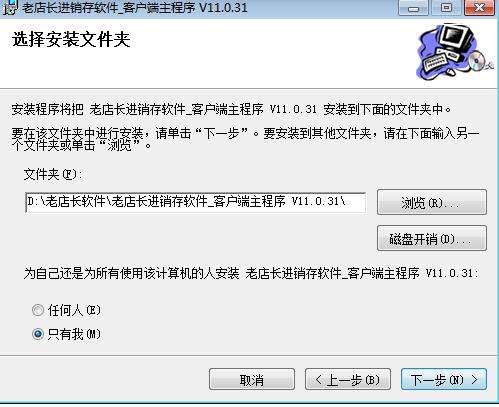Click the 只有我(M) label text

click(74, 334)
